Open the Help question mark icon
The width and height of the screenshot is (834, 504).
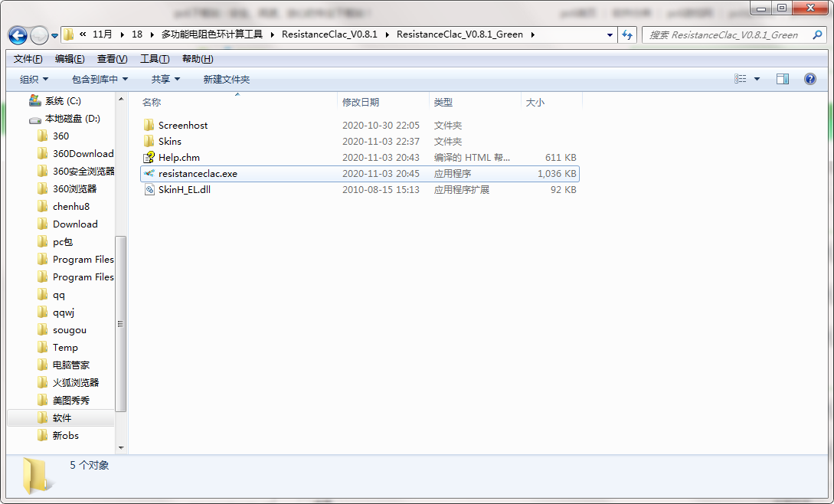tap(809, 79)
